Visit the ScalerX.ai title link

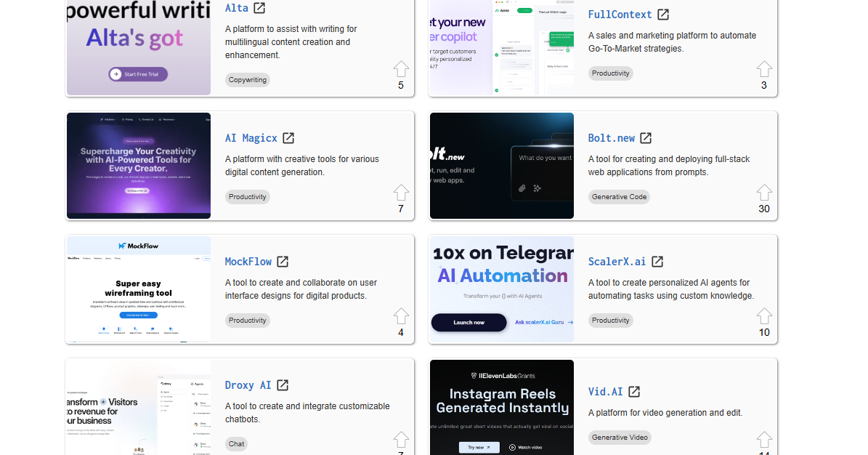pos(617,262)
